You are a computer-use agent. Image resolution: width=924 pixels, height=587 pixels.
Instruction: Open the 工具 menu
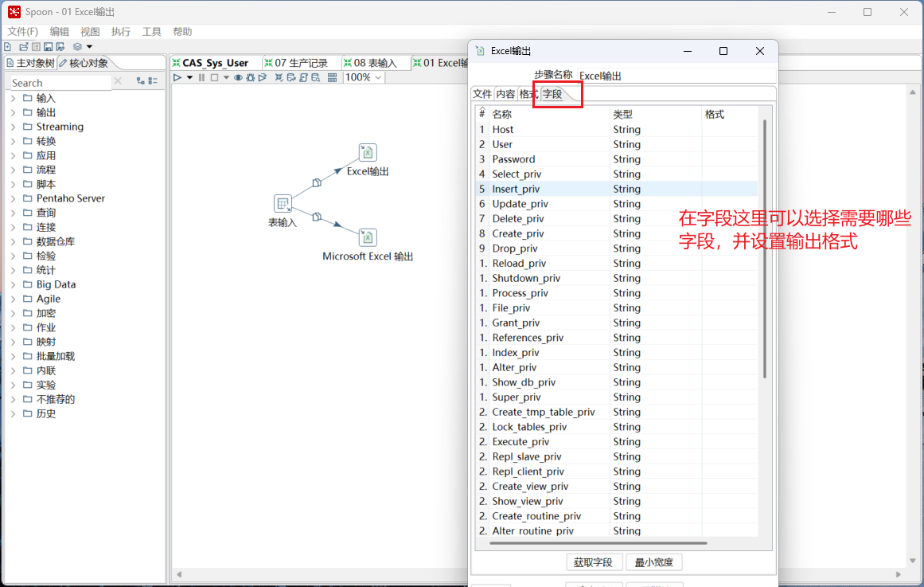pos(151,32)
